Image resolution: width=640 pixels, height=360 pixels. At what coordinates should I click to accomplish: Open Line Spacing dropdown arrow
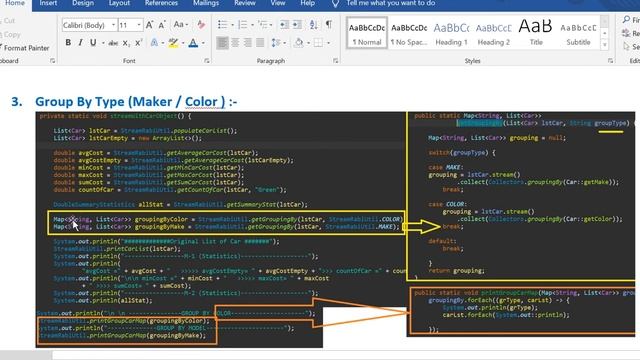coord(284,43)
